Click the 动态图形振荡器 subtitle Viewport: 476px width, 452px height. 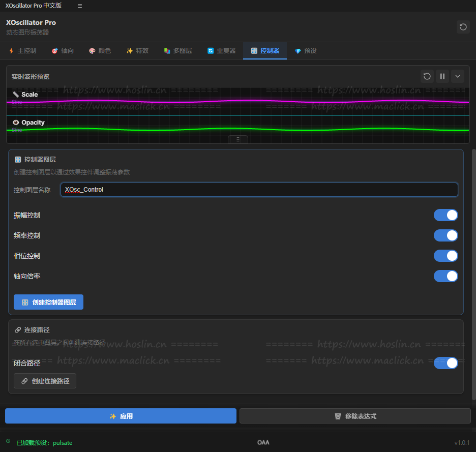click(27, 32)
